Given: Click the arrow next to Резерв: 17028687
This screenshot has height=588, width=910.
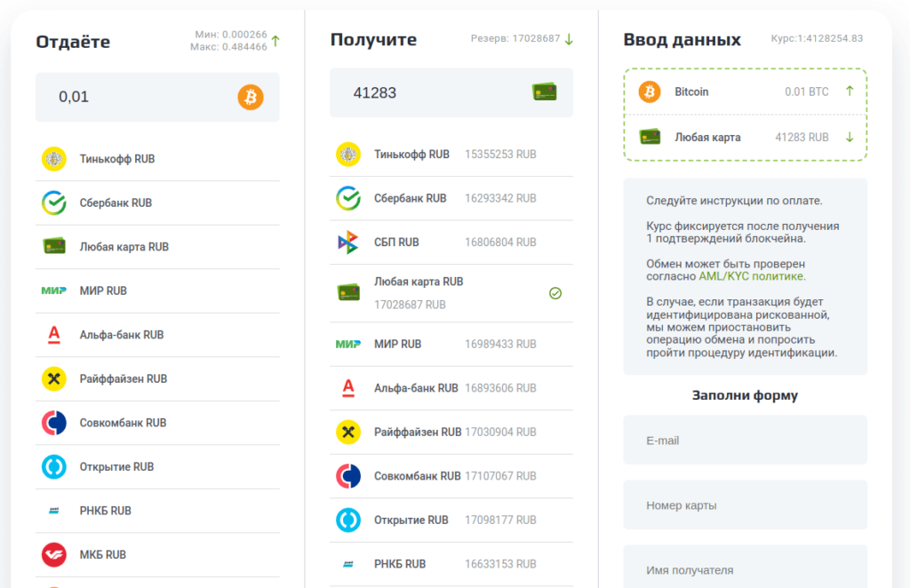Looking at the screenshot, I should pos(567,37).
